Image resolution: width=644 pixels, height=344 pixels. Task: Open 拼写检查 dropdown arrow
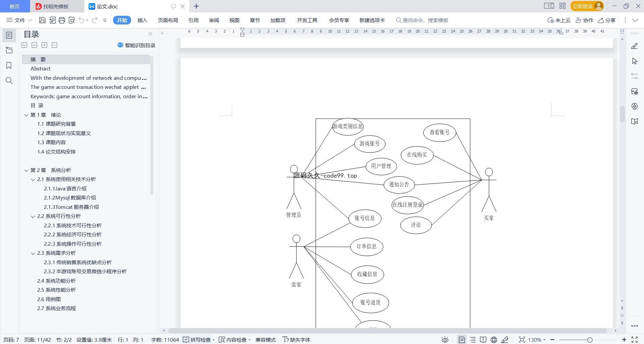pyautogui.click(x=213, y=340)
